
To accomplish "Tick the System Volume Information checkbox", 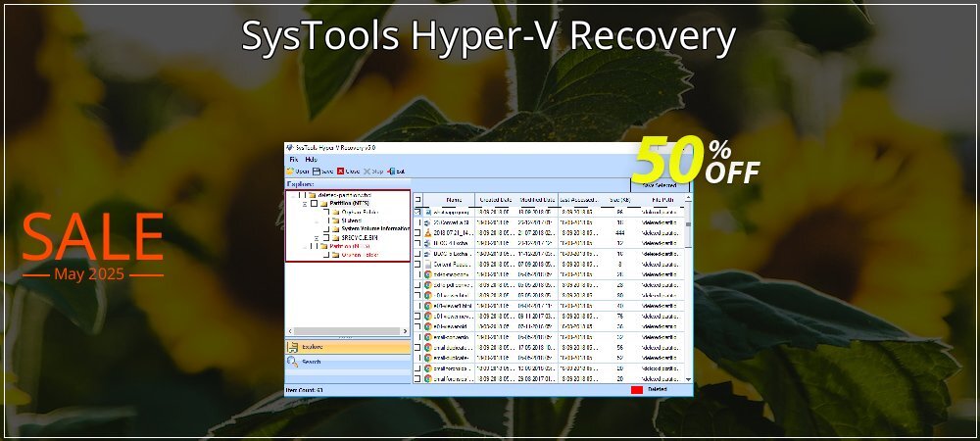I will (x=326, y=228).
